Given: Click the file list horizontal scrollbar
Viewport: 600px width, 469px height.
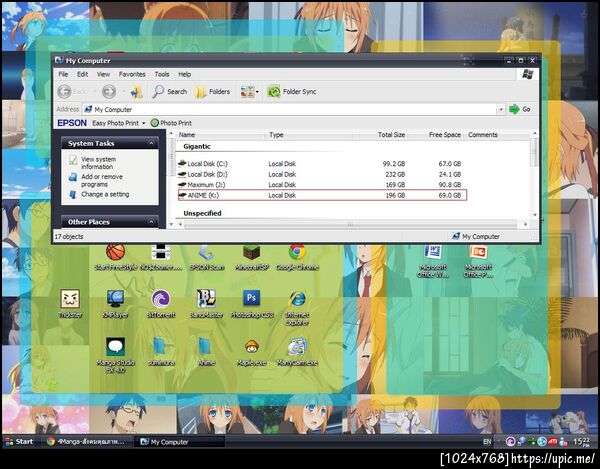Looking at the screenshot, I should tap(350, 225).
